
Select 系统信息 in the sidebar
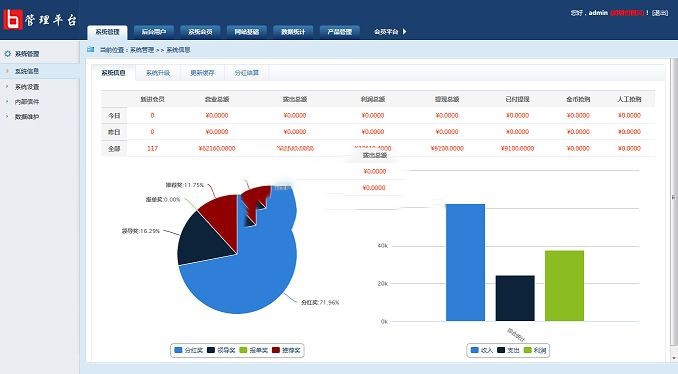39,71
